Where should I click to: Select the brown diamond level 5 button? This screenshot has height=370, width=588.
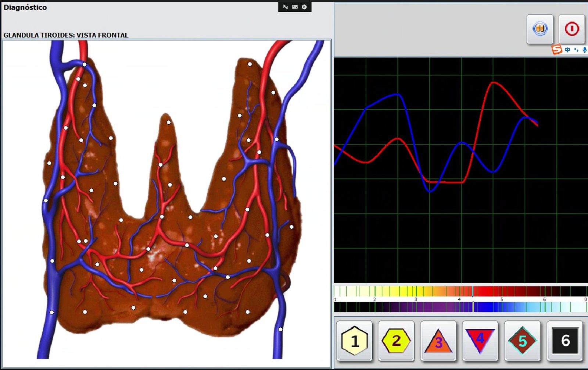click(x=522, y=341)
